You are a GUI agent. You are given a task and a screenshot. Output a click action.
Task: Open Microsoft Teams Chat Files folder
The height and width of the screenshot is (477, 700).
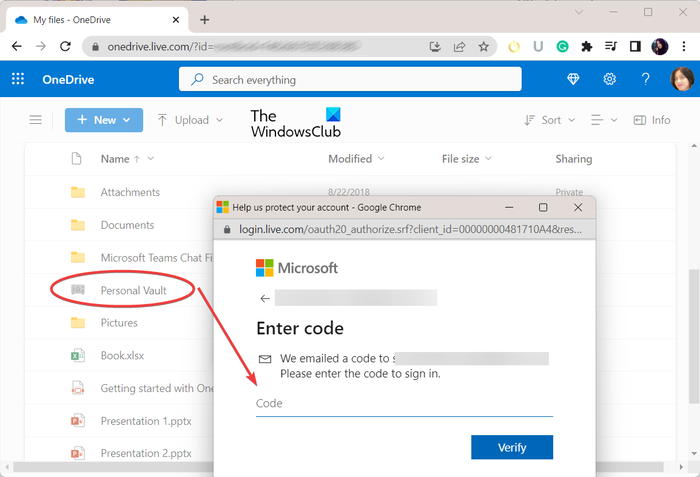[156, 258]
